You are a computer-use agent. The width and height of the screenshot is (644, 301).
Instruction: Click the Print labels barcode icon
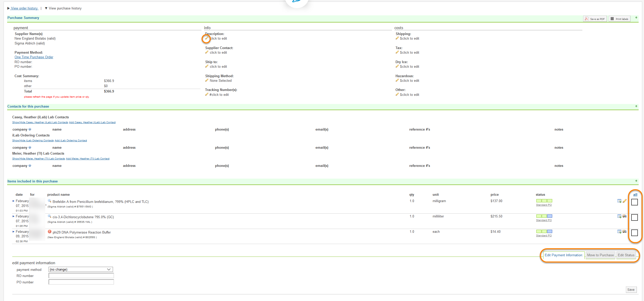612,19
